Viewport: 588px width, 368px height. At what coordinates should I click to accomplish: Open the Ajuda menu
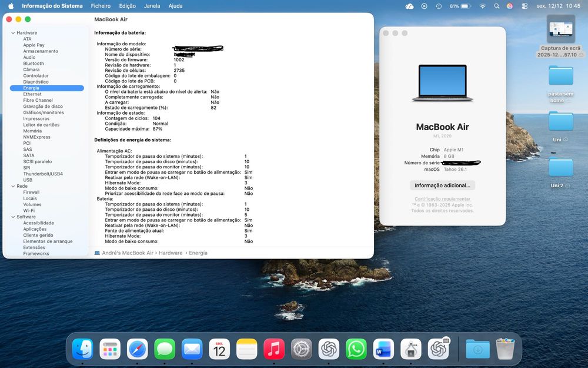tap(175, 6)
